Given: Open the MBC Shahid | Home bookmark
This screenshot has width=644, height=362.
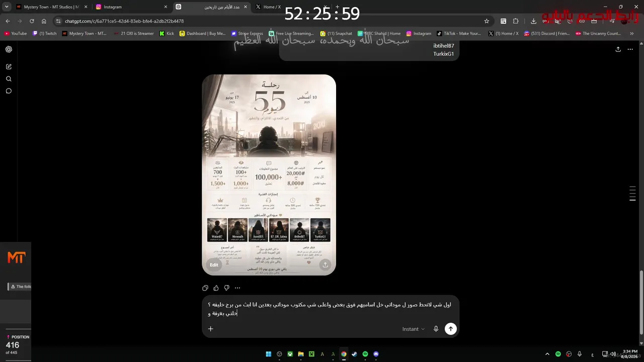Looking at the screenshot, I should [379, 34].
